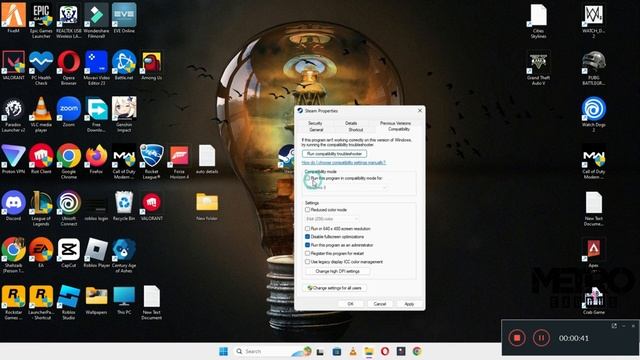
Task: Check the Reduced color mode option
Action: 307,210
